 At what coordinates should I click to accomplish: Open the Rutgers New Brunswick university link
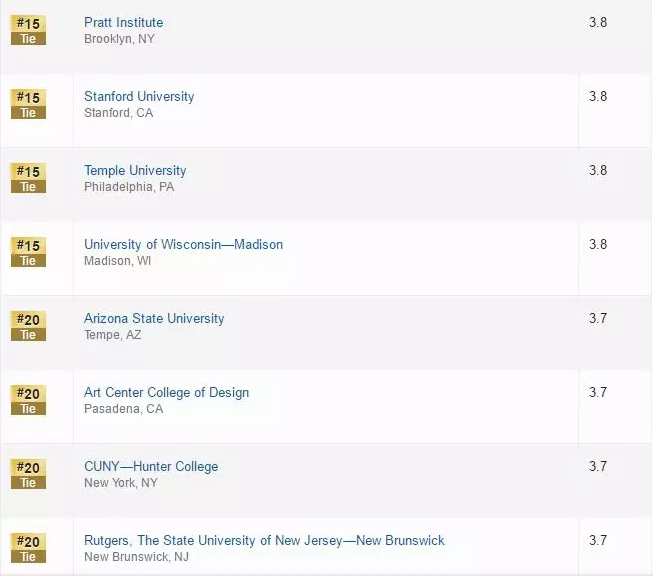pyautogui.click(x=264, y=540)
